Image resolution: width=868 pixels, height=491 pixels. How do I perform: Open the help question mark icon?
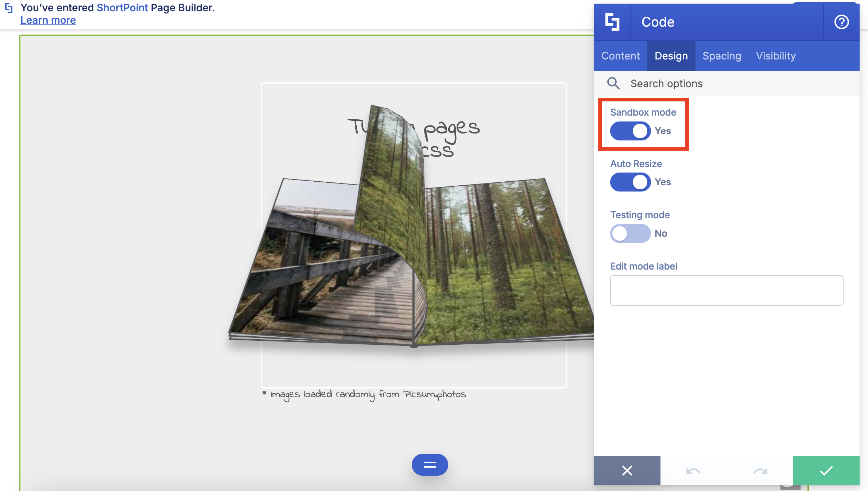pos(841,22)
